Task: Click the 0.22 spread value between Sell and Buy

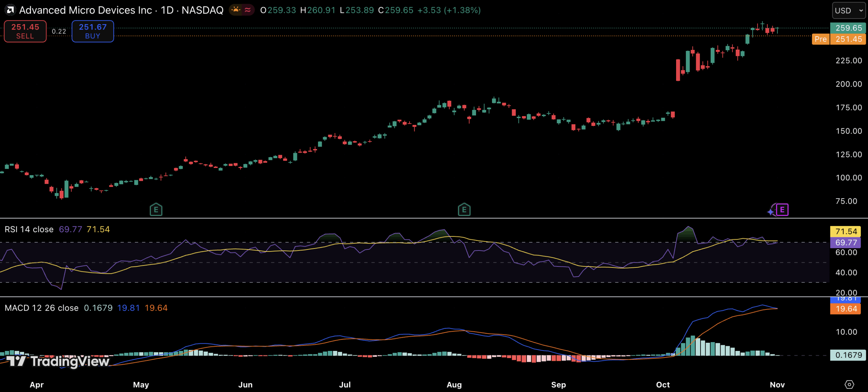Action: [59, 31]
